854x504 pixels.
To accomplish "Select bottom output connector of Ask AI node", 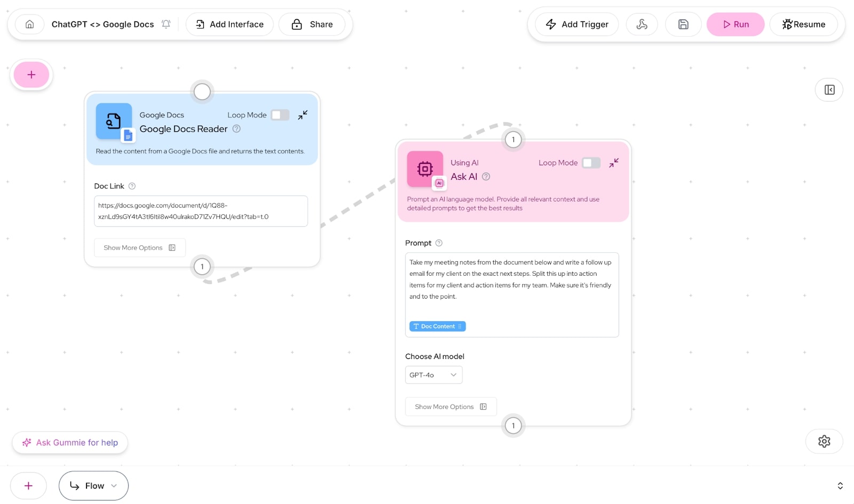I will [513, 426].
